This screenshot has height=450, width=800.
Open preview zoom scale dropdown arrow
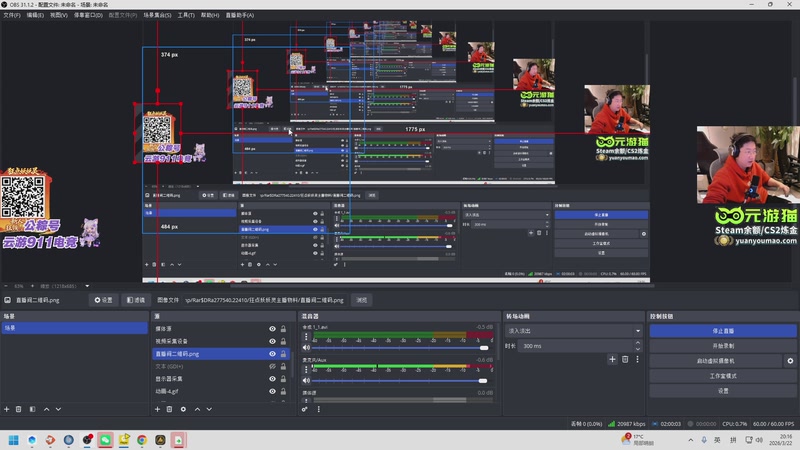(87, 286)
